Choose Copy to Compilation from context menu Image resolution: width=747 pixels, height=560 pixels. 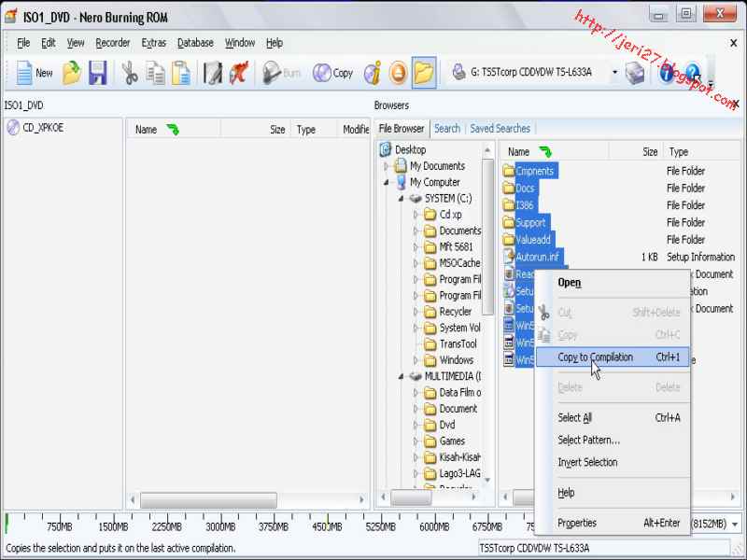click(613, 357)
